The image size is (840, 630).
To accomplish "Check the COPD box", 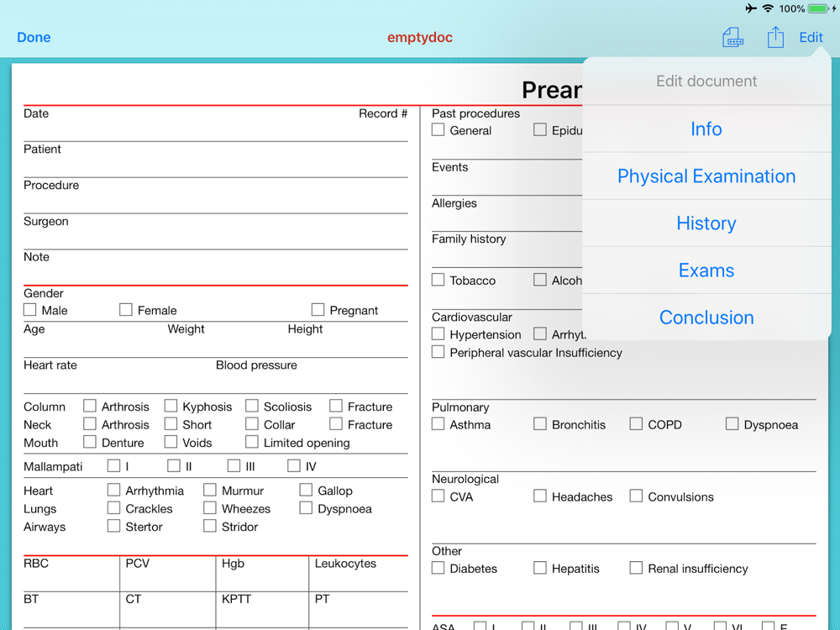I will [636, 423].
